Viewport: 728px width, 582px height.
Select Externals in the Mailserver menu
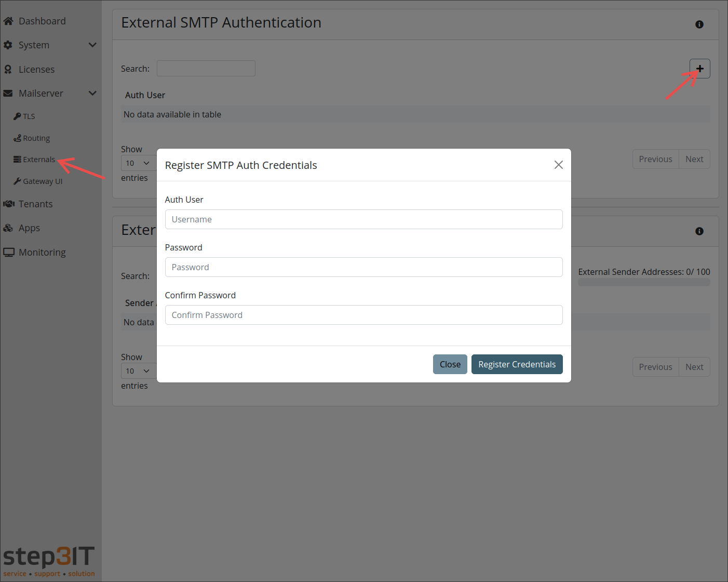coord(38,159)
